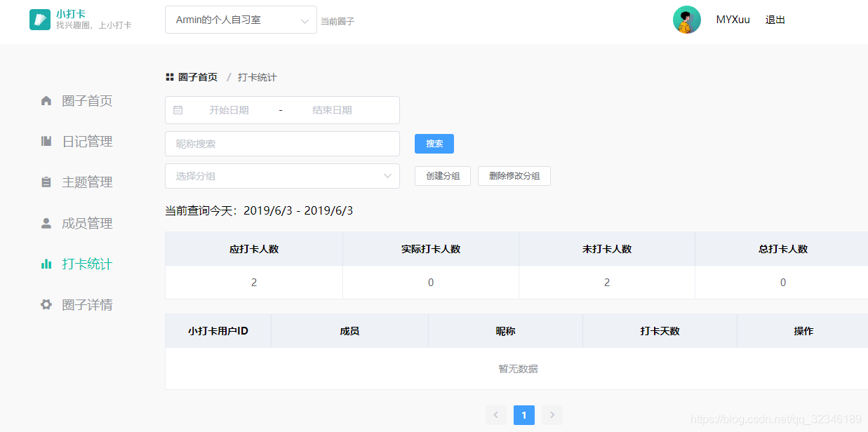868x432 pixels.
Task: Click the clipboard icon beside 主题管理
Action: 46,182
